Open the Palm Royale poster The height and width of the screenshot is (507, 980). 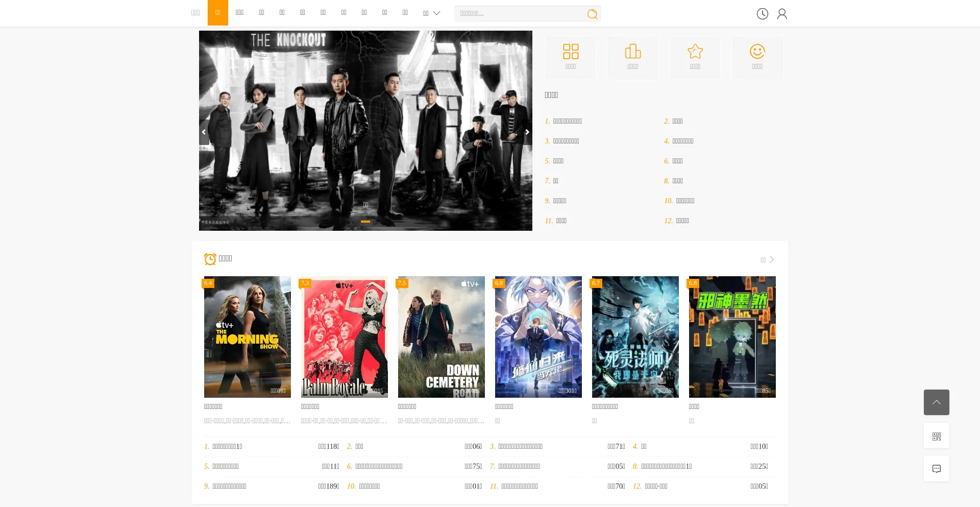(345, 337)
